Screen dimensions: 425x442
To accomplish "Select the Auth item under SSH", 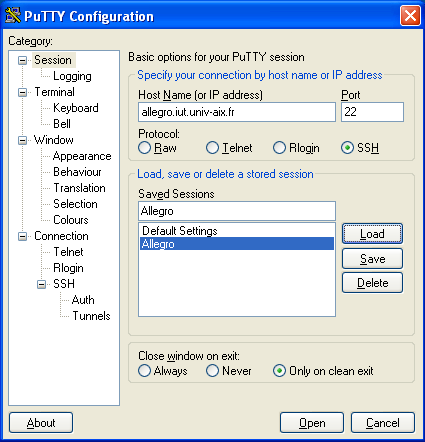I will (83, 300).
